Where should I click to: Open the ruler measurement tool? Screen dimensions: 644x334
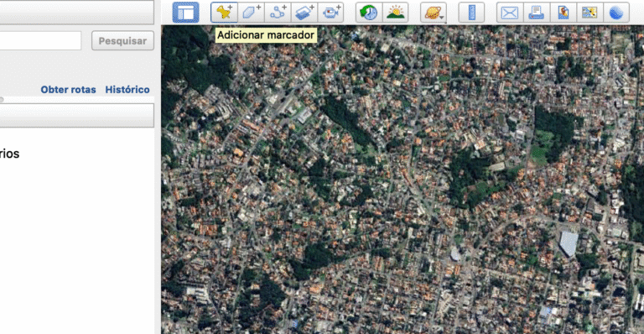471,13
